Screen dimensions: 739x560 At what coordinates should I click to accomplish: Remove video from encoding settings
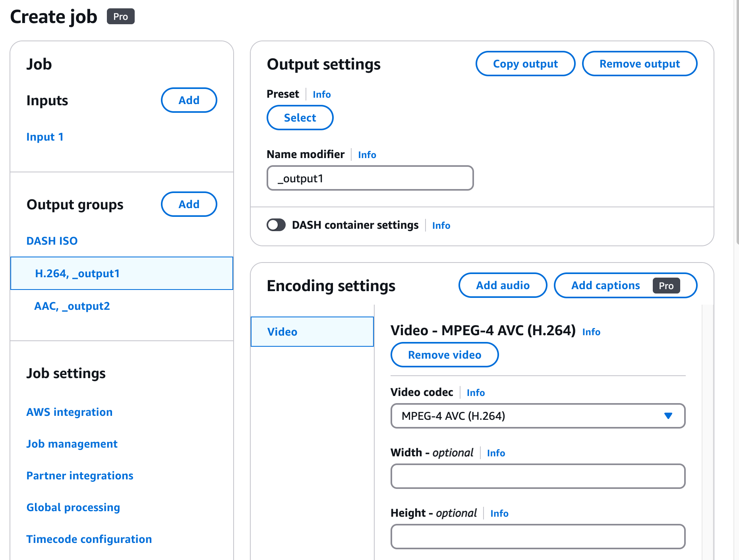tap(444, 355)
